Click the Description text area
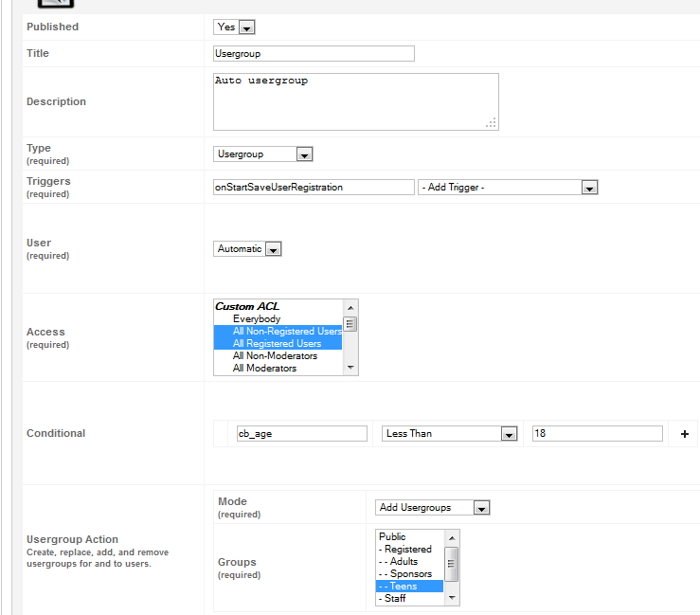 tap(356, 101)
